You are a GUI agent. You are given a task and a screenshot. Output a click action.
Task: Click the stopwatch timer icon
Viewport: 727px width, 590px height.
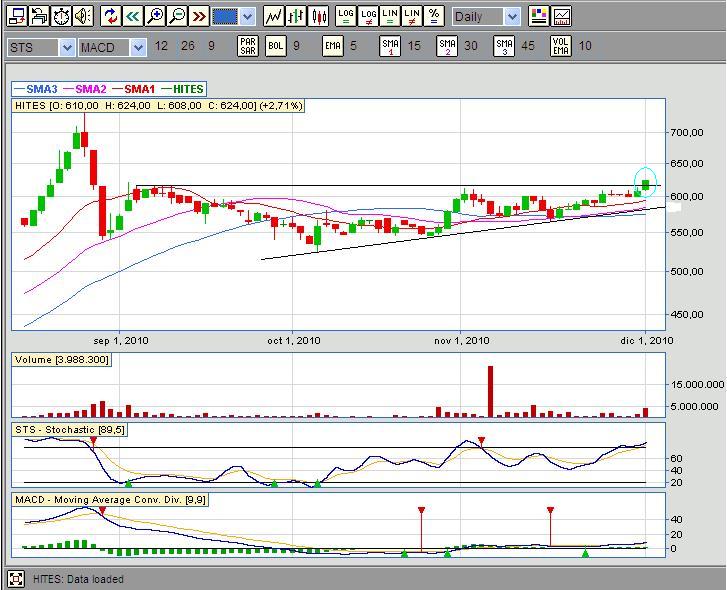coord(62,17)
